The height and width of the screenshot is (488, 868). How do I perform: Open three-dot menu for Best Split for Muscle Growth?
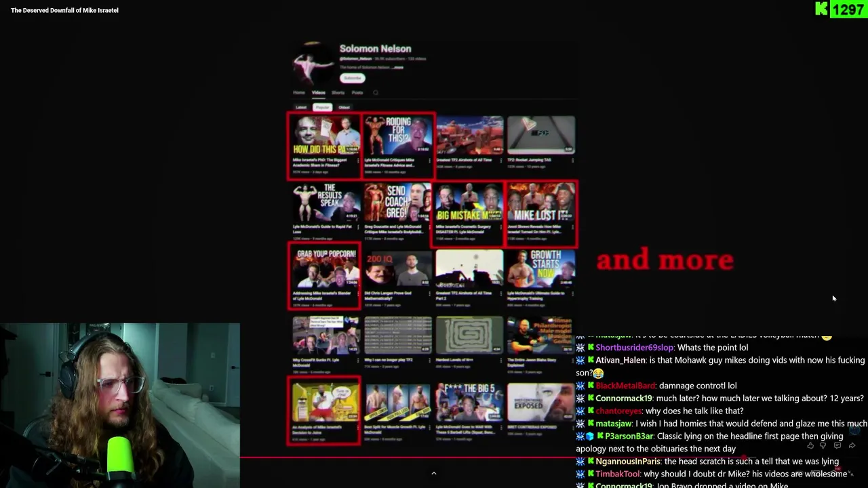[429, 427]
